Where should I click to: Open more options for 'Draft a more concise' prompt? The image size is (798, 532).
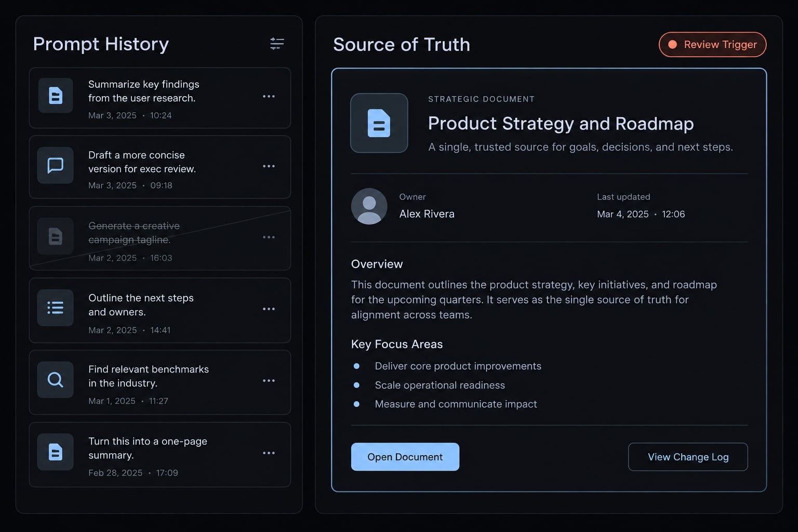click(269, 166)
